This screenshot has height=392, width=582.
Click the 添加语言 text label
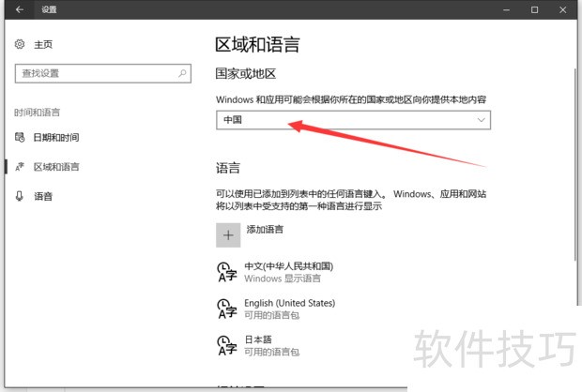coord(265,229)
